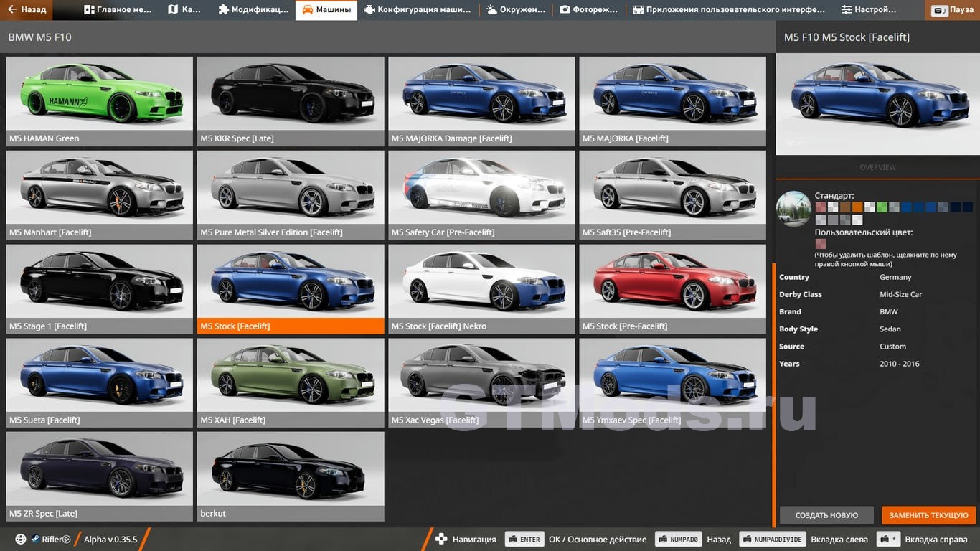Select M5 Stock [Facelift] Nekro car

tap(482, 289)
